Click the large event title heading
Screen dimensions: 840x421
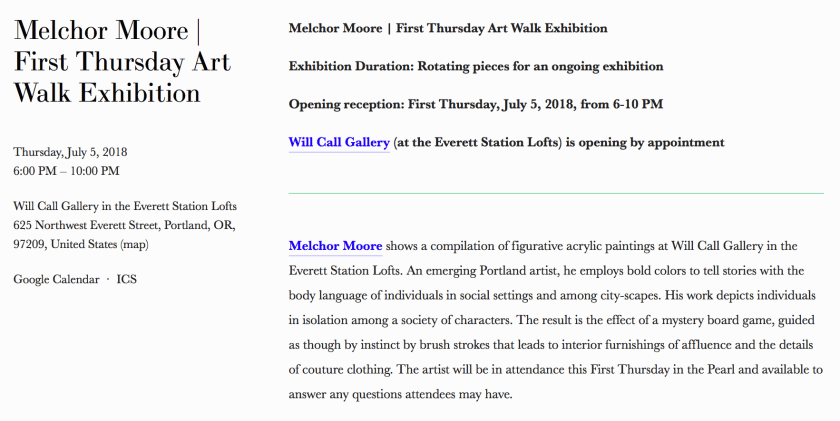pyautogui.click(x=120, y=62)
